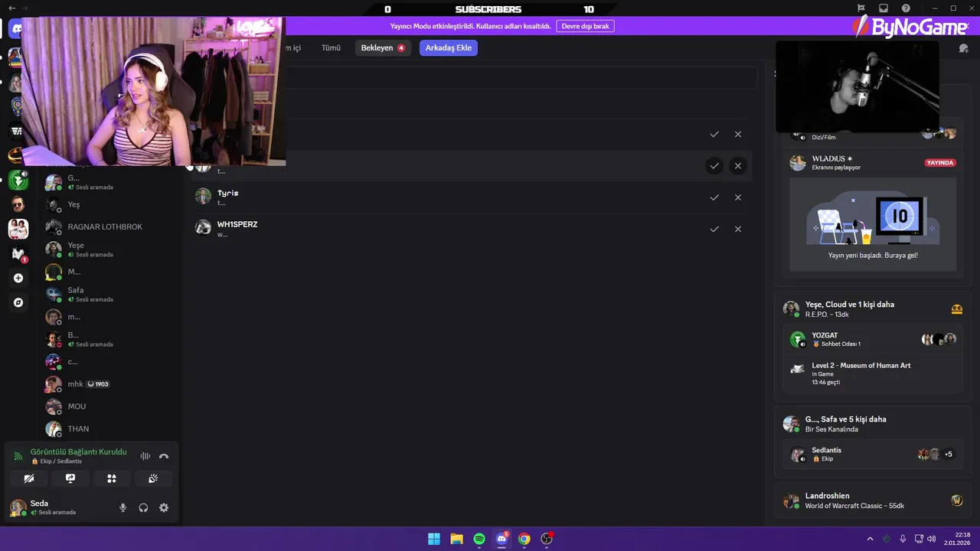This screenshot has height=551, width=980.
Task: Share your screen from voice panel
Action: tap(70, 478)
